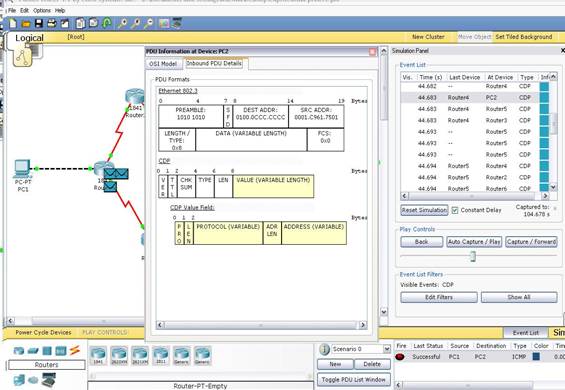Click the play speed slider handle
Viewport: 565px width, 390px height.
[473, 256]
